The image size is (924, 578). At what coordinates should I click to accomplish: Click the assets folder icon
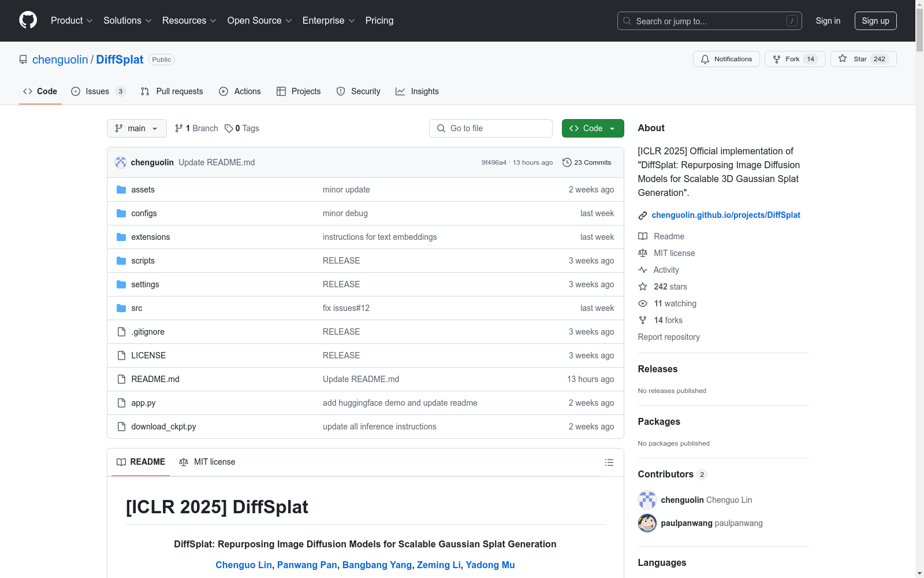pos(121,190)
